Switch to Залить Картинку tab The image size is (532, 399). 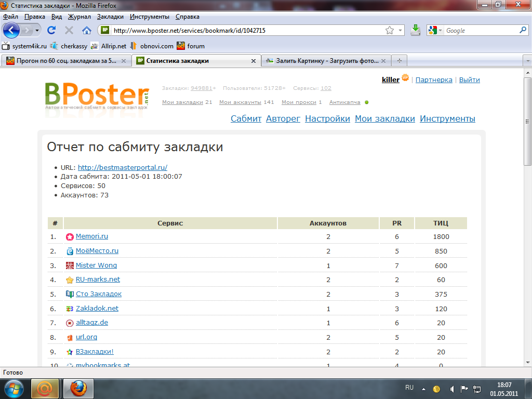[326, 61]
